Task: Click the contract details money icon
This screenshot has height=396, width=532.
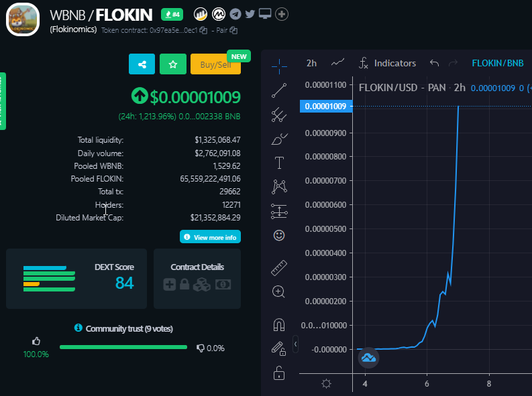Action: coord(223,285)
